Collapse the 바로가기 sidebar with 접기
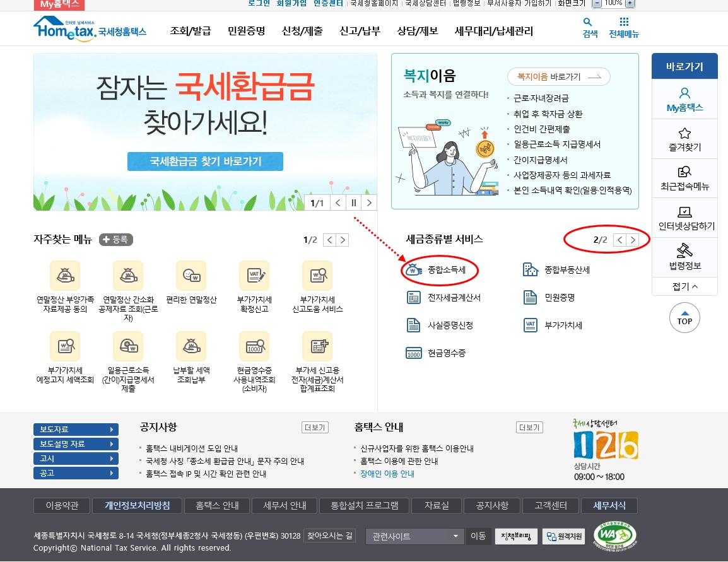Viewport: 728px width, 562px height. [x=685, y=286]
